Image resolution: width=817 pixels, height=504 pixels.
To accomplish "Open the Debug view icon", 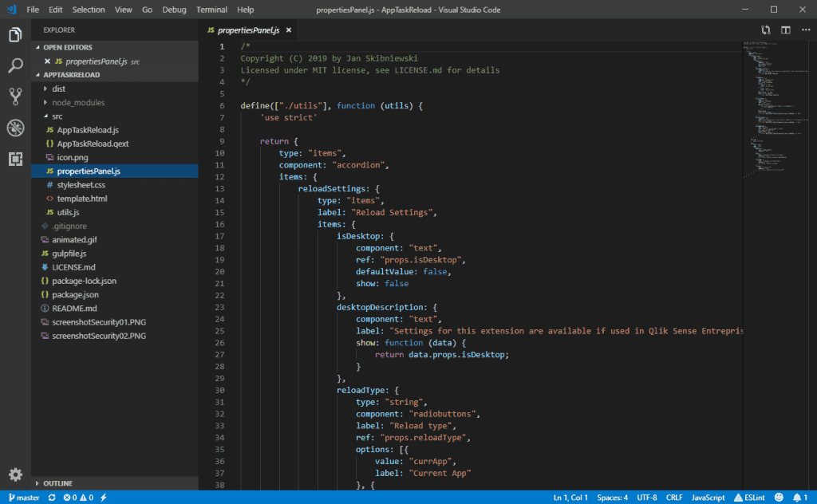I will point(15,128).
